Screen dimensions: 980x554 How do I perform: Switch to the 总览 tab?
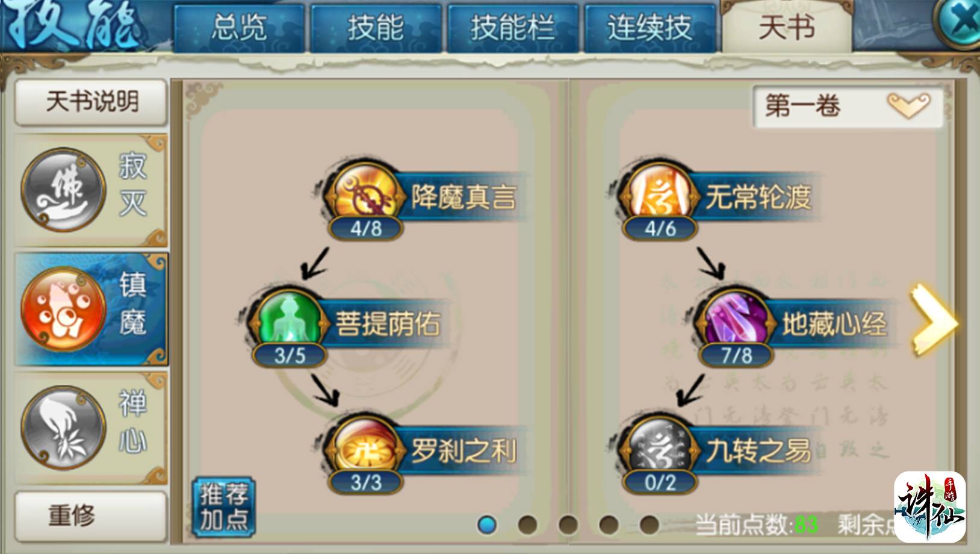point(239,28)
